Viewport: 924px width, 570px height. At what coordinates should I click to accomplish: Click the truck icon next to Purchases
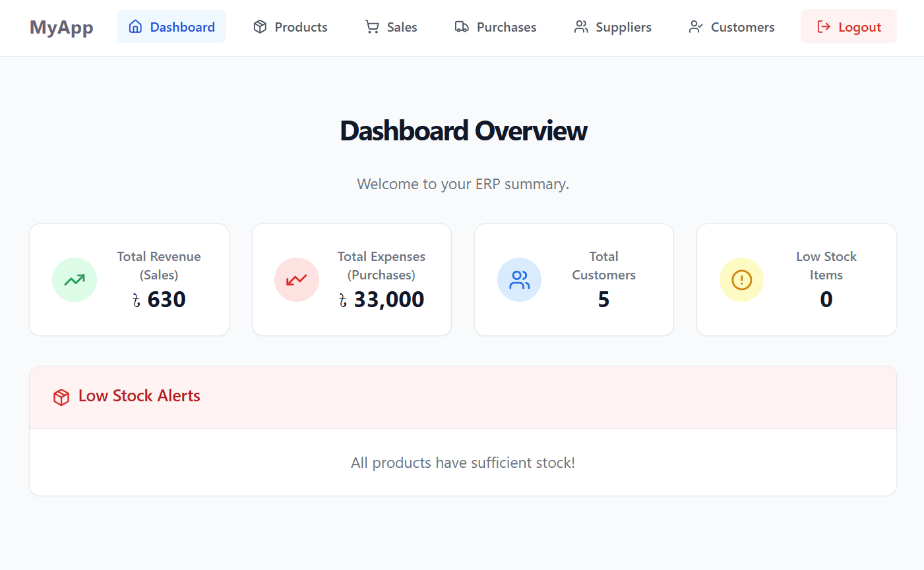point(462,26)
